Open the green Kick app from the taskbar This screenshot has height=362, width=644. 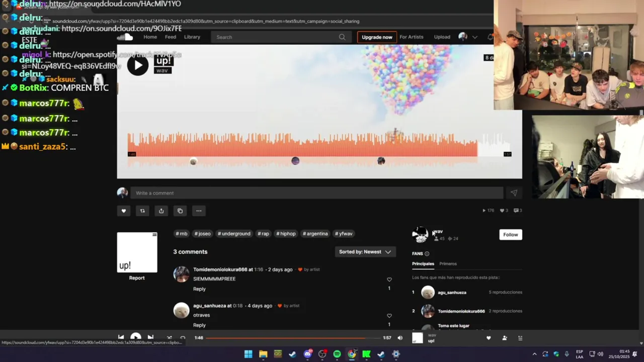pos(366,354)
